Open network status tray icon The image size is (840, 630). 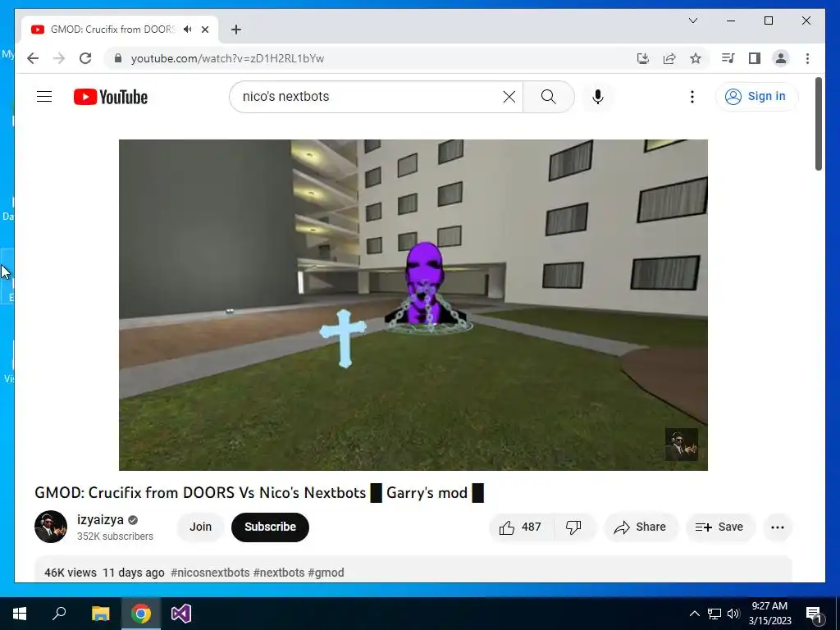tap(714, 614)
